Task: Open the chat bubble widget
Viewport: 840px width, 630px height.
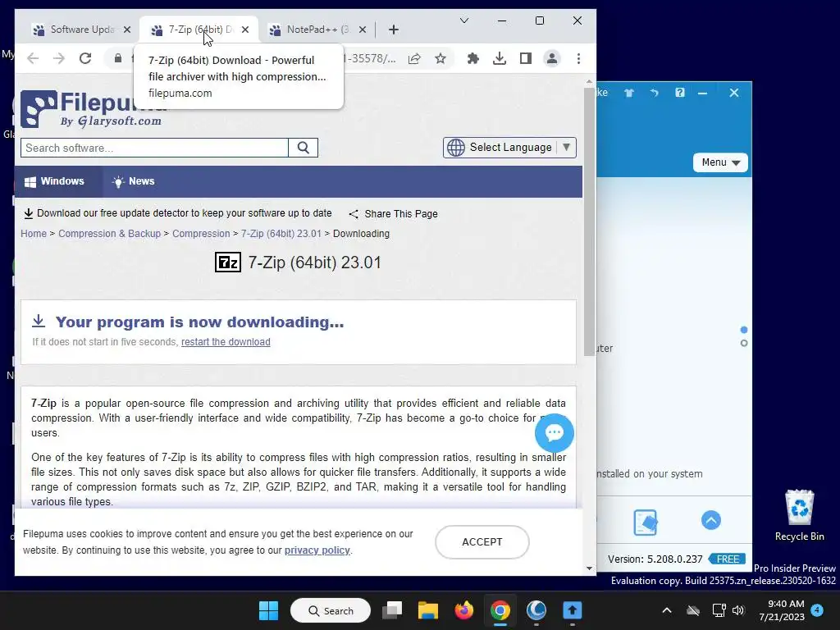Action: [x=555, y=433]
